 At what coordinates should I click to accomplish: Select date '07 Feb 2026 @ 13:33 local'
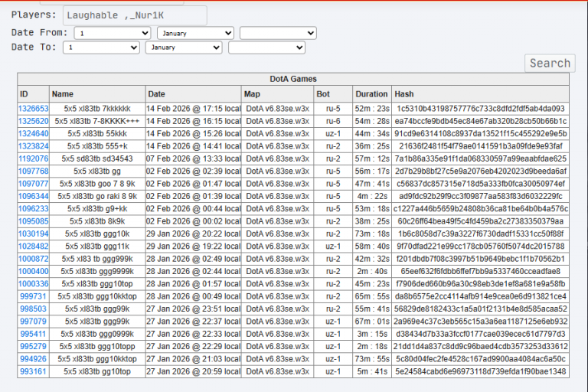pos(194,158)
